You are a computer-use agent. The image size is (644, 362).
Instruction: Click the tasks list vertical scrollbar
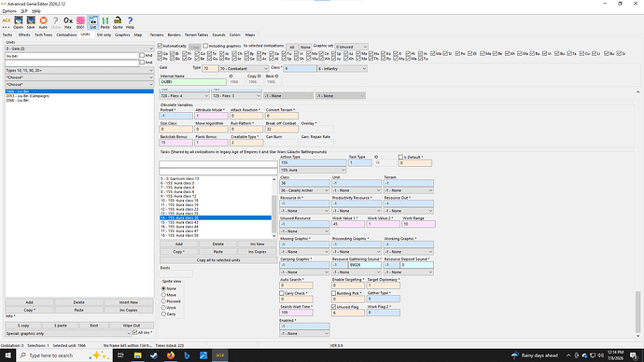point(274,207)
